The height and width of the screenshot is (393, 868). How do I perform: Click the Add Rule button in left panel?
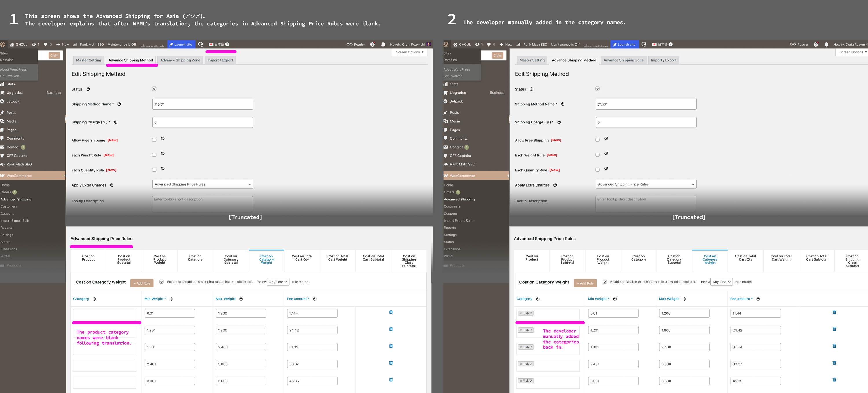142,283
